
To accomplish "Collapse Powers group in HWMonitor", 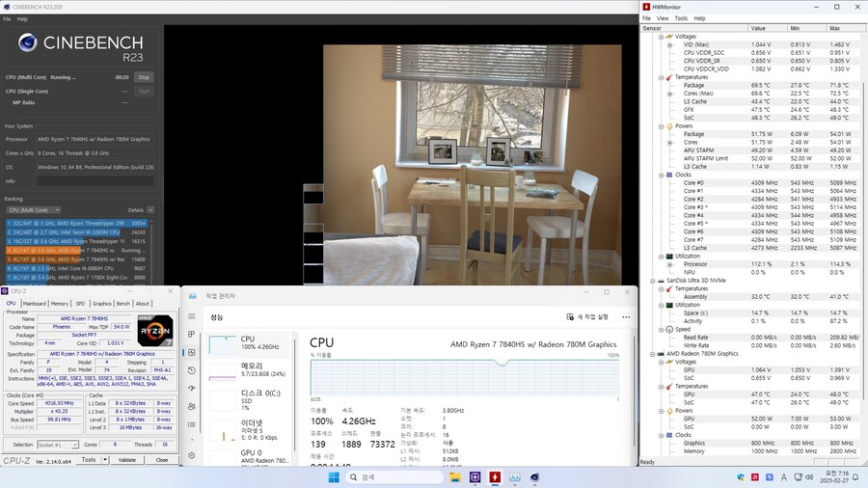I will coord(661,126).
